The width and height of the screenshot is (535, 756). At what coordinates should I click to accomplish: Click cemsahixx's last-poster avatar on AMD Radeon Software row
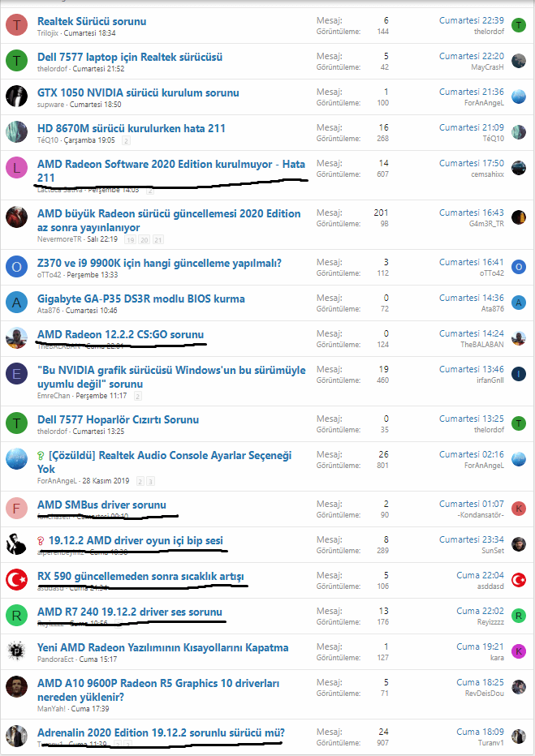tap(519, 168)
